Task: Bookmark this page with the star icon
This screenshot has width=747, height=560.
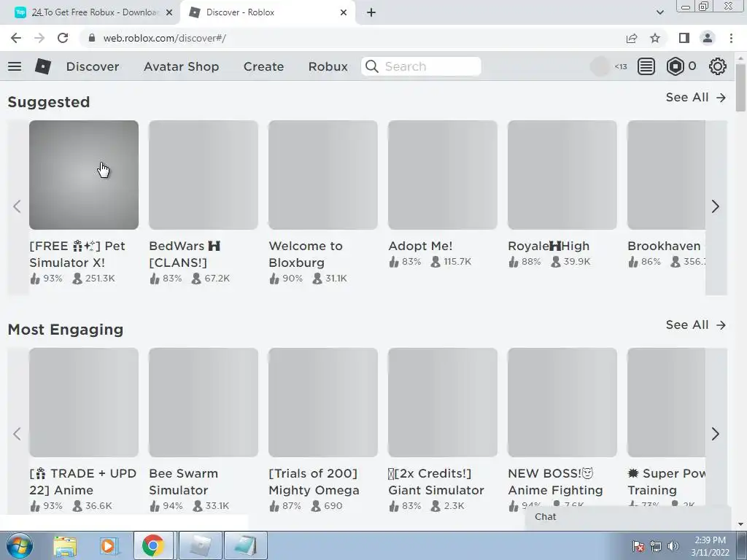Action: pyautogui.click(x=655, y=38)
